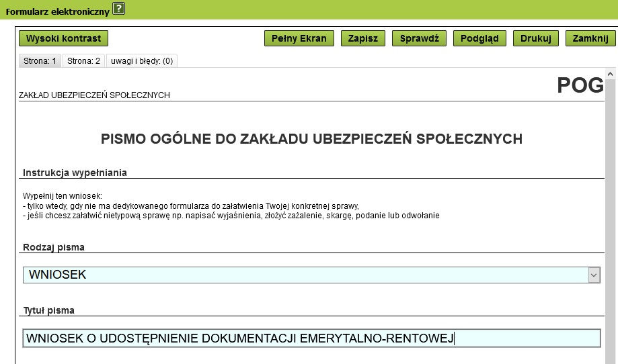Click the Tytuł pisma section label
This screenshot has height=364, width=618.
click(49, 310)
